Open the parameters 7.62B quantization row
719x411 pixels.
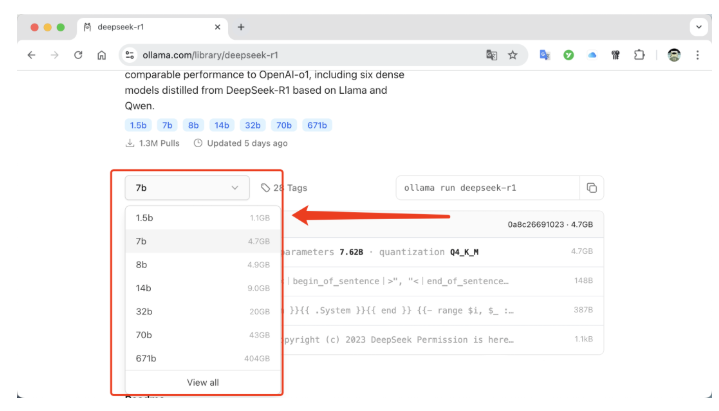point(442,252)
